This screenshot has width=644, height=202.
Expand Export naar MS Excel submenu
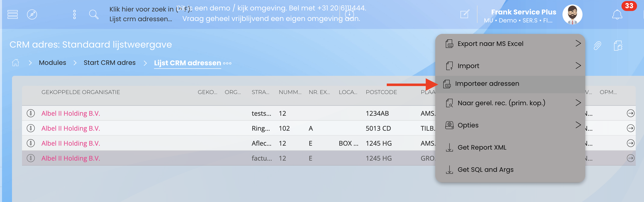click(x=578, y=43)
